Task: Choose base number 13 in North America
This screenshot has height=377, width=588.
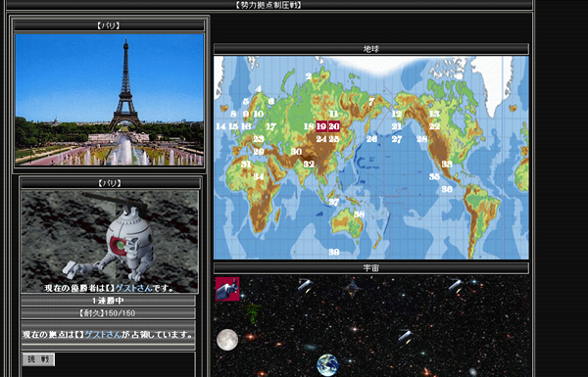Action: click(x=434, y=114)
